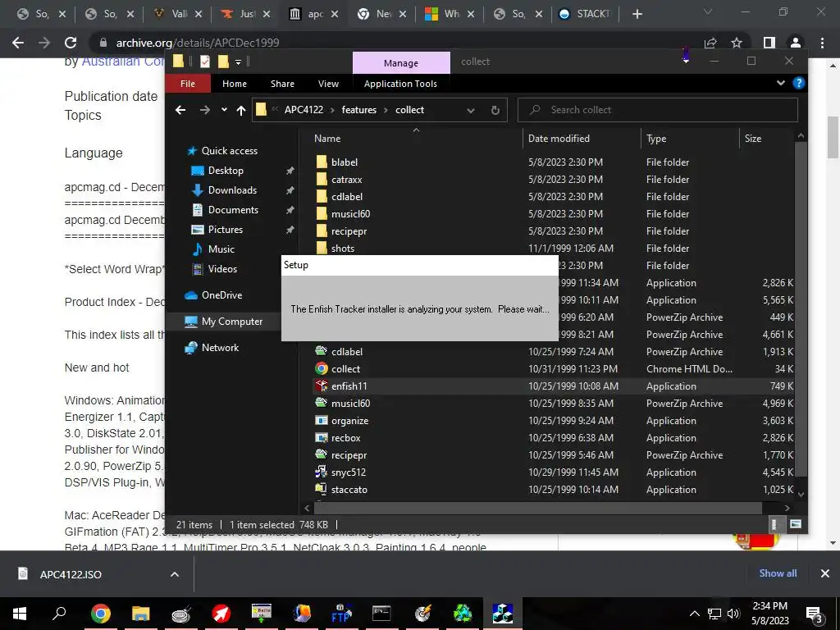
Task: Go up one folder level
Action: [241, 111]
